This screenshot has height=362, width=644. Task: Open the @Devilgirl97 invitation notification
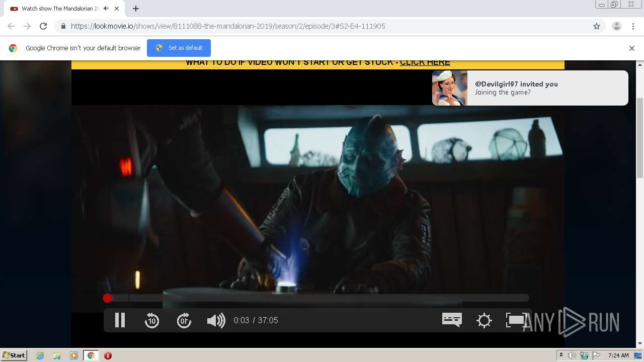[x=530, y=88]
